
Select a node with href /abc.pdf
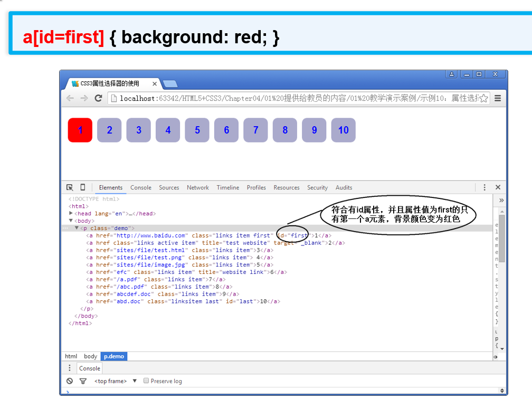(x=159, y=287)
